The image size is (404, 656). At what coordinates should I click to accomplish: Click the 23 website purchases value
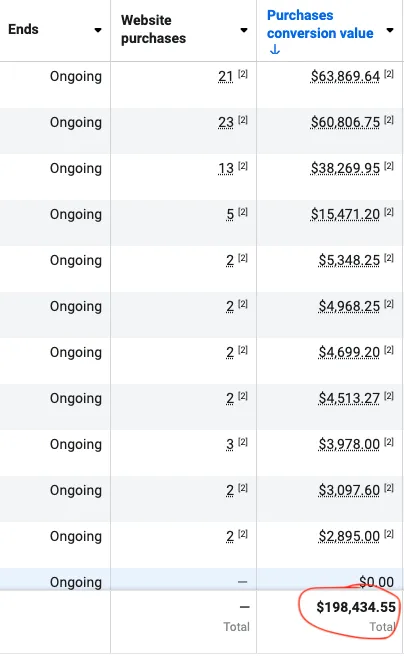click(226, 123)
